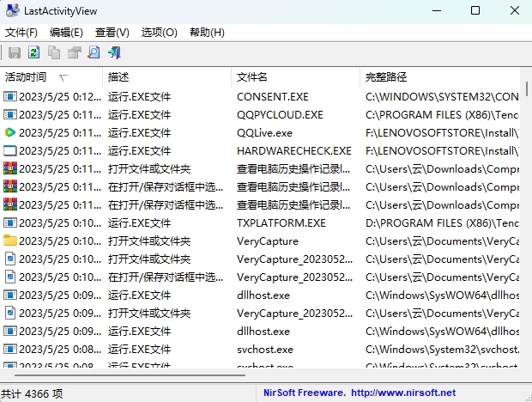The image size is (532, 402).
Task: Select the CONSENT.EXE file name cell
Action: pyautogui.click(x=273, y=97)
